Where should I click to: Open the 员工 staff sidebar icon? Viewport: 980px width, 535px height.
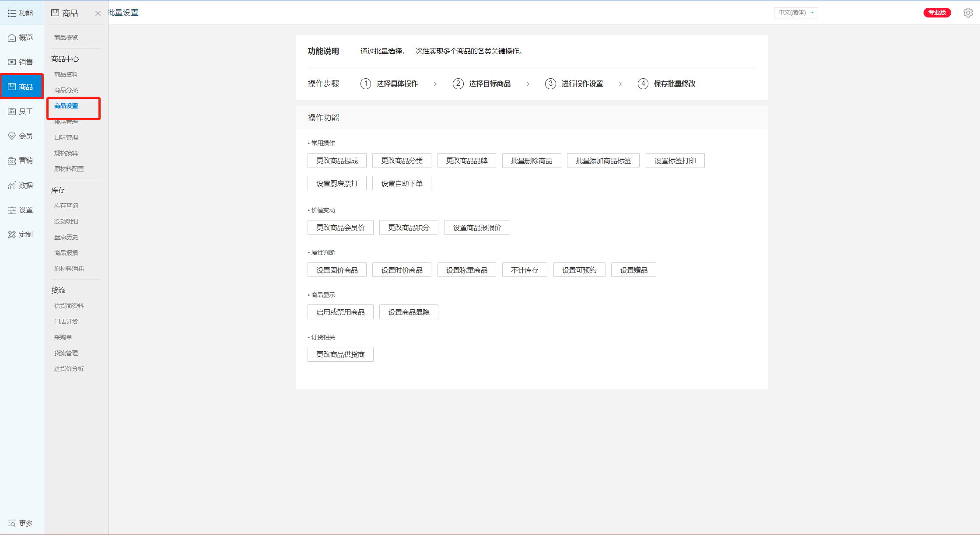click(12, 112)
